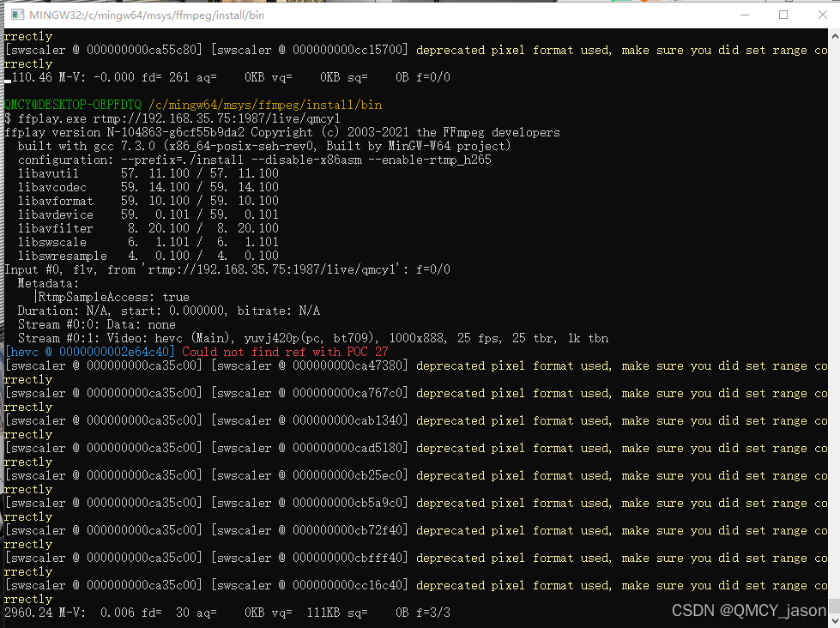Close the MINGW32 terminal window
This screenshot has height=628, width=840.
click(822, 15)
